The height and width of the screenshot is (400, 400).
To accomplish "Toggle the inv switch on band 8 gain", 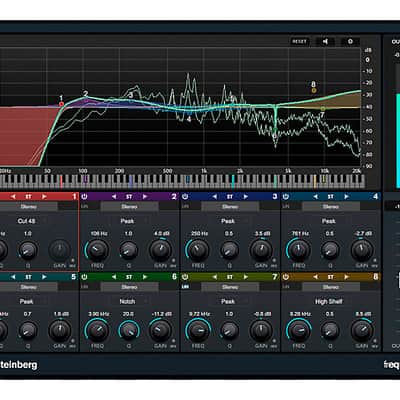I will [374, 344].
